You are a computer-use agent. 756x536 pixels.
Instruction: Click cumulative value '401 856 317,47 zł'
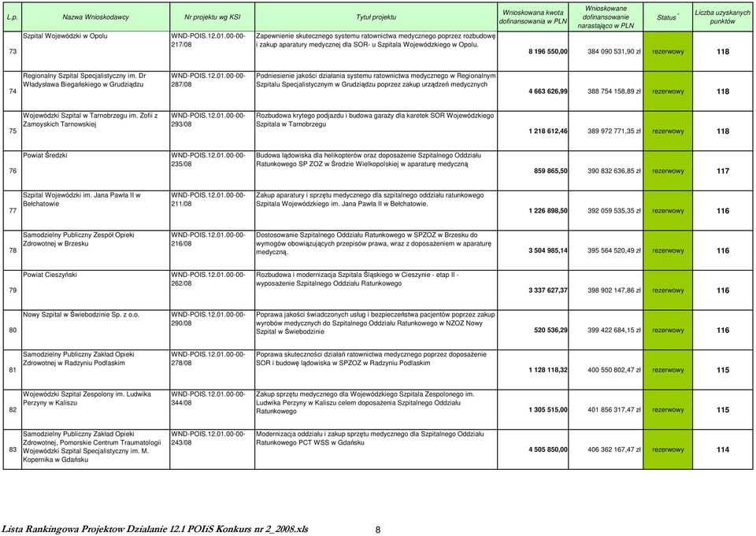tap(613, 410)
